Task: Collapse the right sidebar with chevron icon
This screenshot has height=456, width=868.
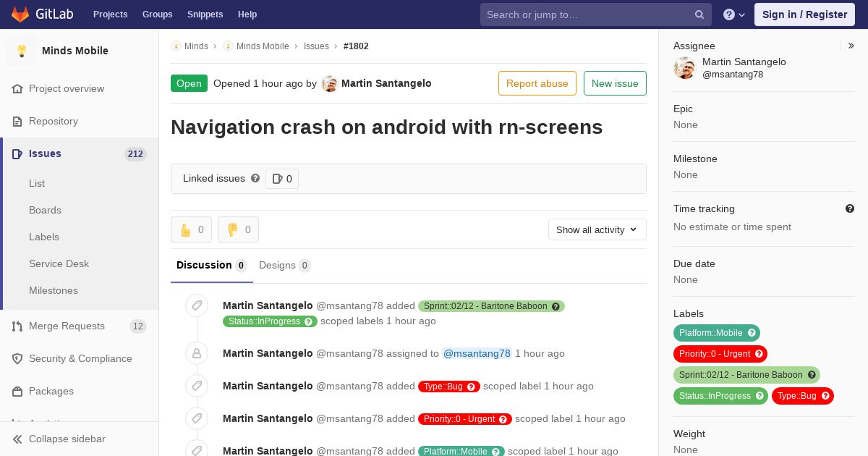Action: click(x=851, y=46)
